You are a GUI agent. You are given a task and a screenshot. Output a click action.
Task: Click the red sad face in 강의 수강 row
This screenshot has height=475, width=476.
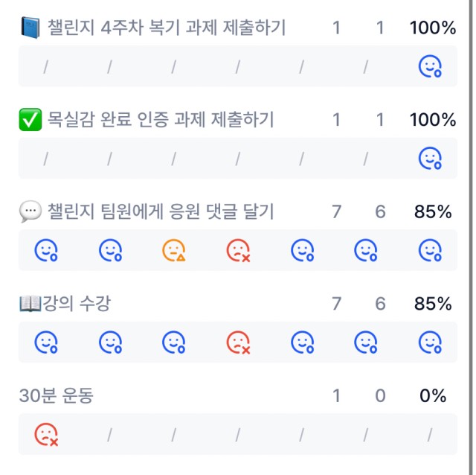click(238, 342)
